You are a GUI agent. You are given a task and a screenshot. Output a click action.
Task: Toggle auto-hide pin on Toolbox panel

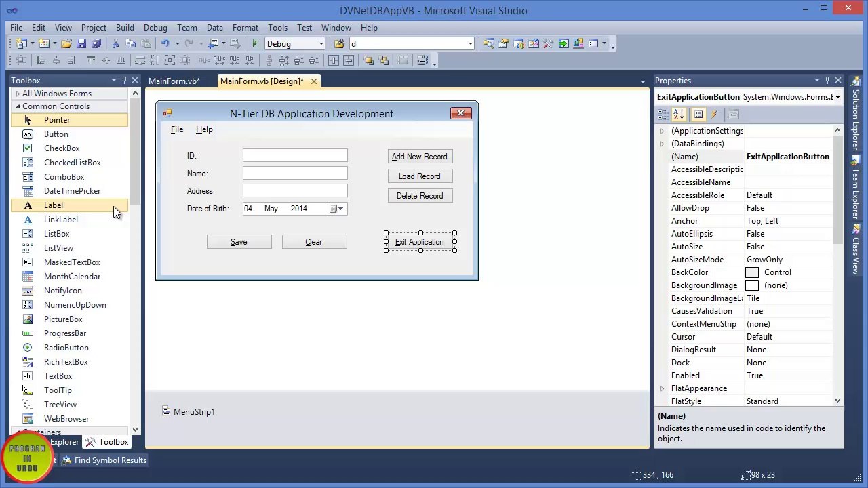point(124,81)
